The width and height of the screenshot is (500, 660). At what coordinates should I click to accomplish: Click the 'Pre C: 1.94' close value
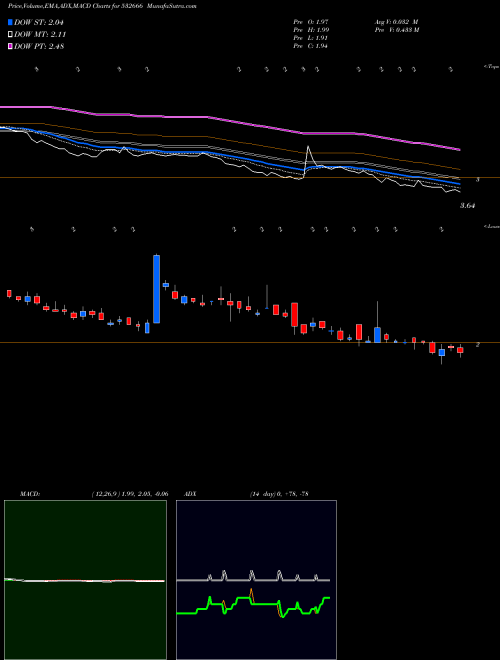point(311,46)
